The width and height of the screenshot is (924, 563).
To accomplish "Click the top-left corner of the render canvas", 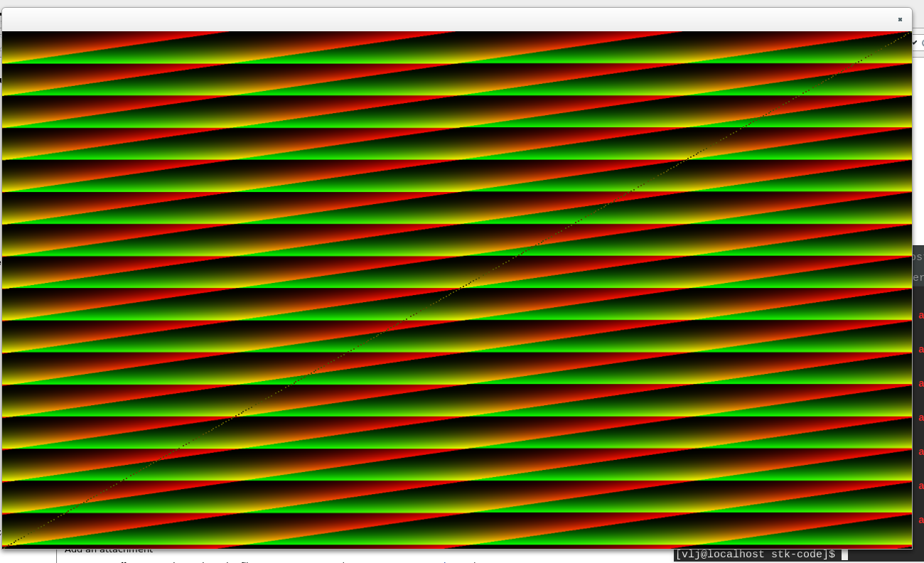I will (4, 33).
